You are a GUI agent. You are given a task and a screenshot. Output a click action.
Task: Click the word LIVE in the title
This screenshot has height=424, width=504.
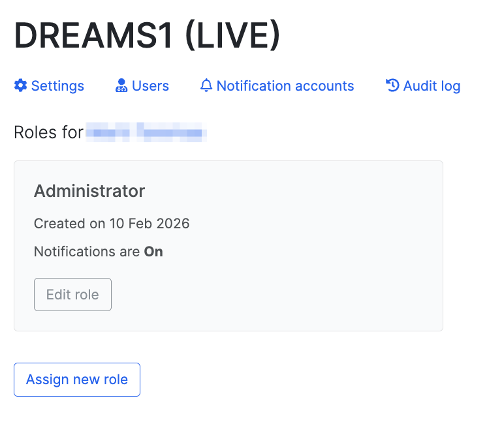click(x=232, y=35)
